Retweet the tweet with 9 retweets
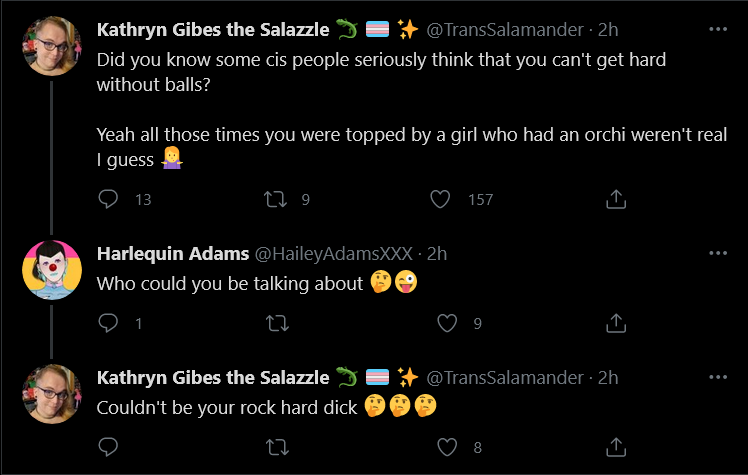The width and height of the screenshot is (748, 475). [276, 199]
